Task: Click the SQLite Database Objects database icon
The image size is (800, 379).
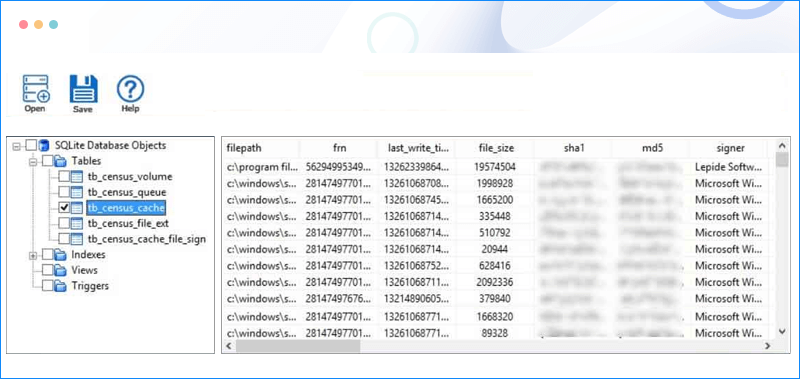Action: point(45,146)
